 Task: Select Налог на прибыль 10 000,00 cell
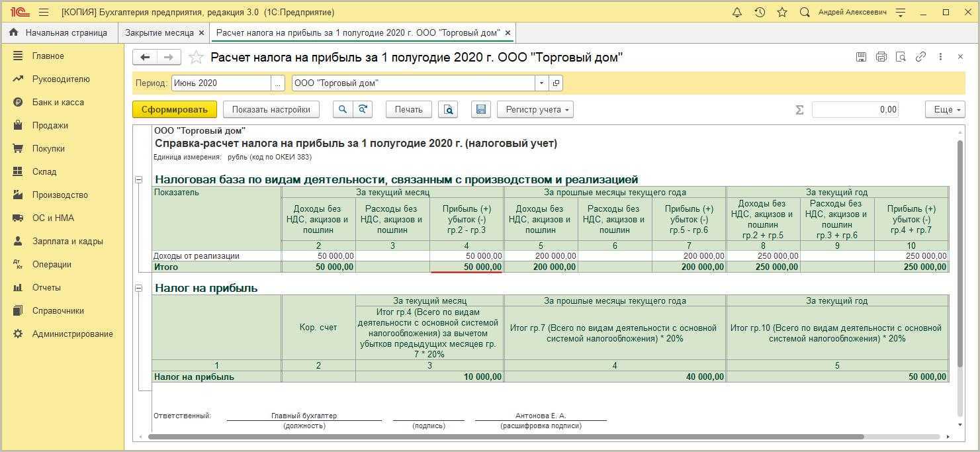[x=429, y=377]
